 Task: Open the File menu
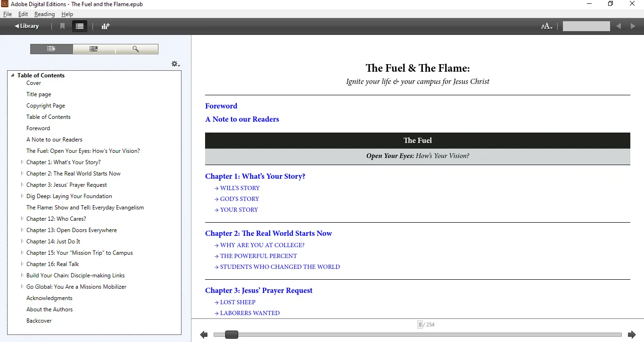click(8, 14)
